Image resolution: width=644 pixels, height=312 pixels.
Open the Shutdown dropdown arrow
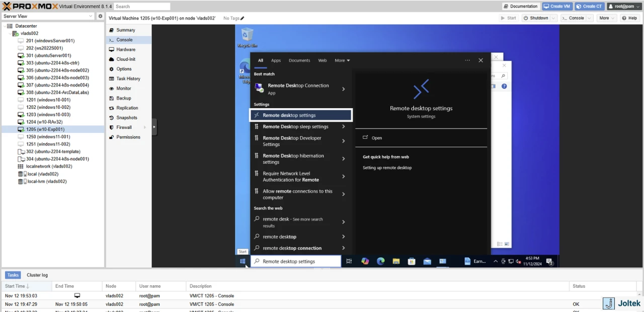553,18
